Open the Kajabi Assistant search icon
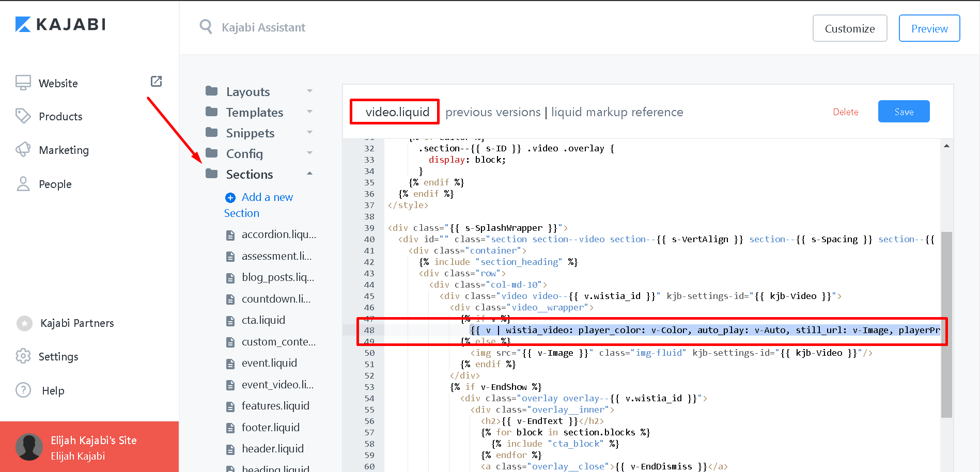This screenshot has width=980, height=472. (x=206, y=27)
